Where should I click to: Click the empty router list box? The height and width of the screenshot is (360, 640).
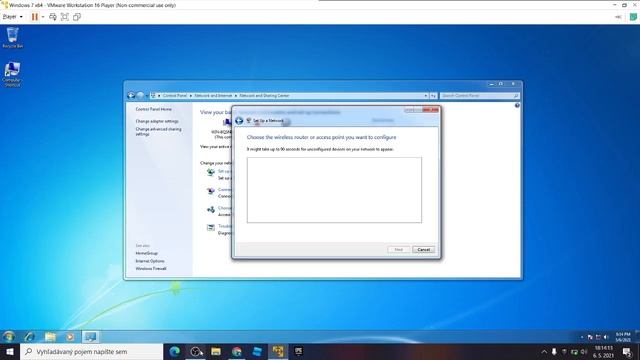[334, 190]
